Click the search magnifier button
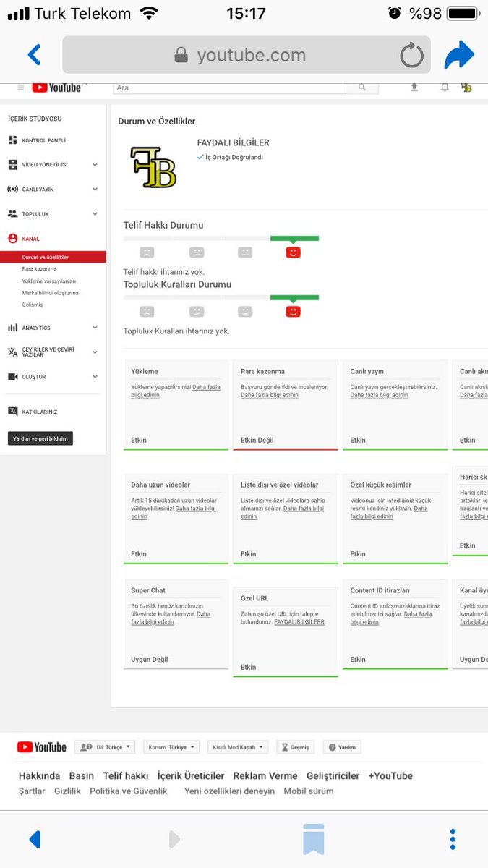 pyautogui.click(x=361, y=88)
